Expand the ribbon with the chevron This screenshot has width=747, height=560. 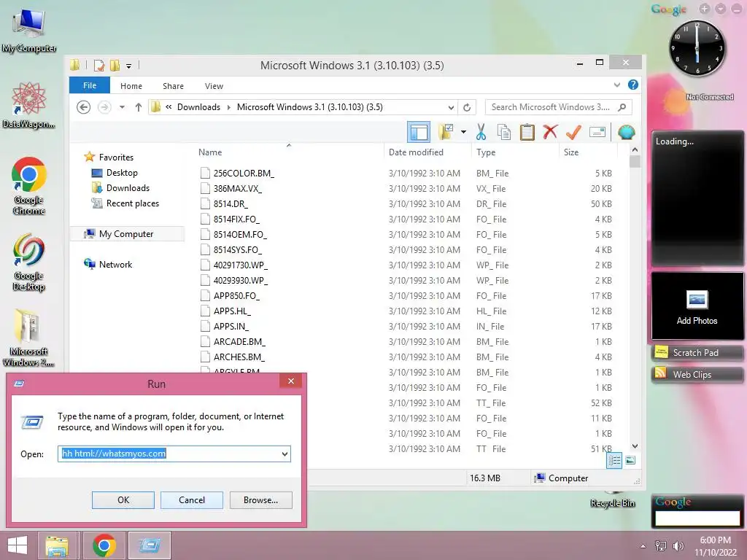coord(617,85)
